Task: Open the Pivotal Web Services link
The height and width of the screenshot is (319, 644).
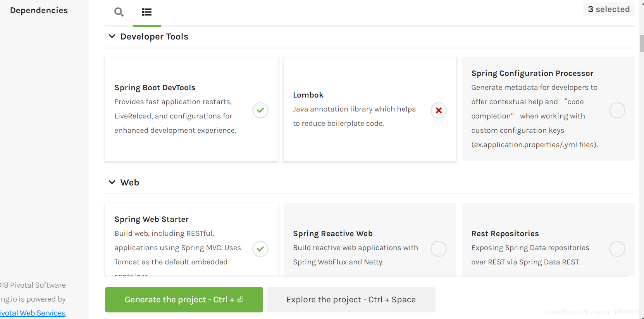Action: 33,313
